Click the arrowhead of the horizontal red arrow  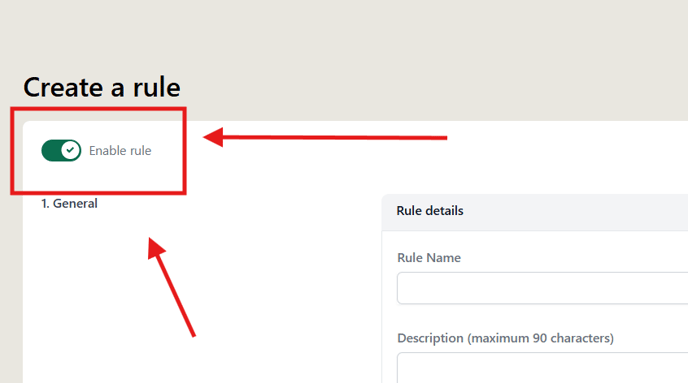tap(214, 137)
